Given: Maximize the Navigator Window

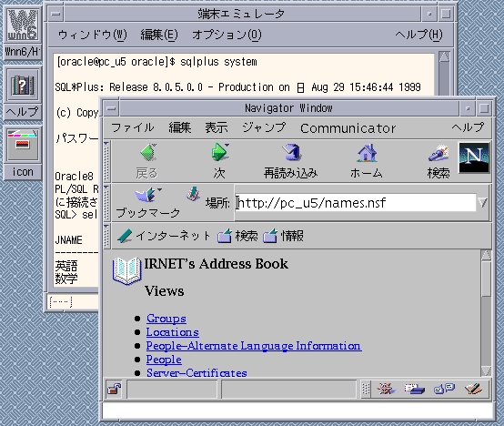Looking at the screenshot, I should (484, 108).
